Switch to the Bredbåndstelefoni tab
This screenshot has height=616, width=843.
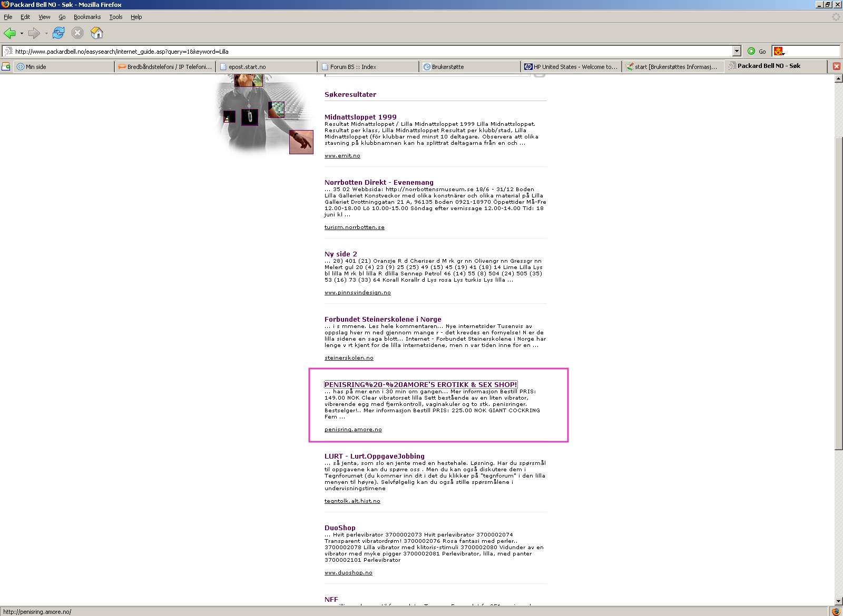pos(165,67)
